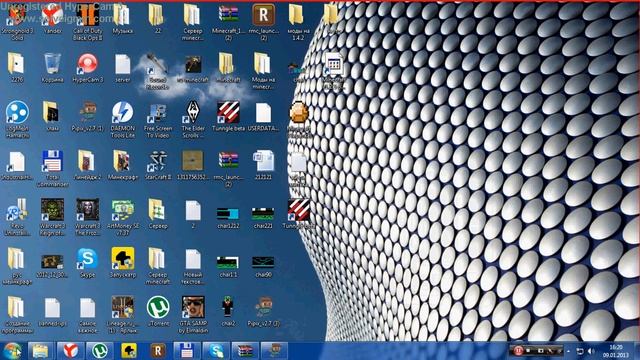Open the clock showing 16:20

[x=616, y=351]
